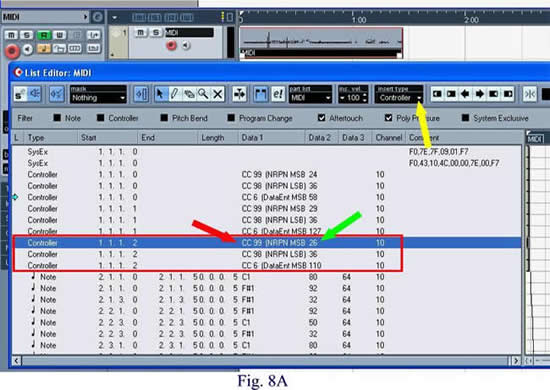Click the Trim End Right nudge button
550x390 pixels.
[508, 94]
